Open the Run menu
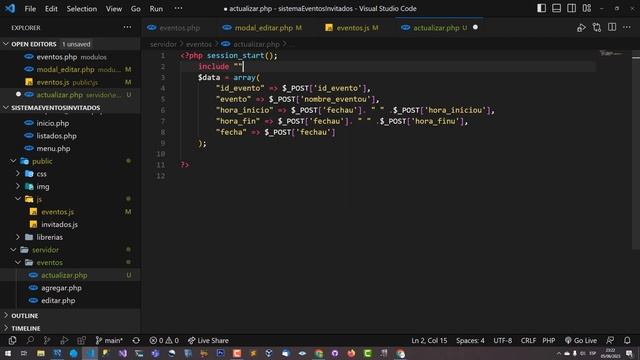This screenshot has height=360, width=640. click(156, 9)
